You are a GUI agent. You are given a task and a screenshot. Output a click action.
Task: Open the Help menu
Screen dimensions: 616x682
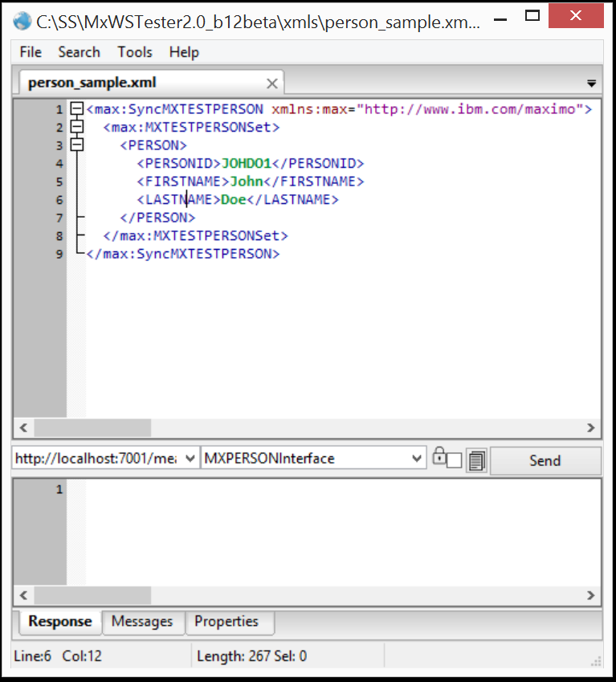pos(184,52)
